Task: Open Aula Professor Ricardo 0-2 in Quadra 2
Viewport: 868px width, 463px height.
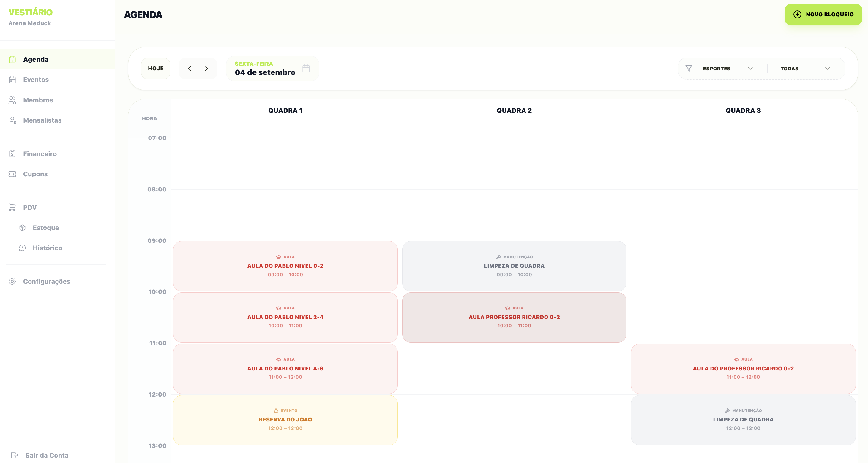Action: click(514, 317)
